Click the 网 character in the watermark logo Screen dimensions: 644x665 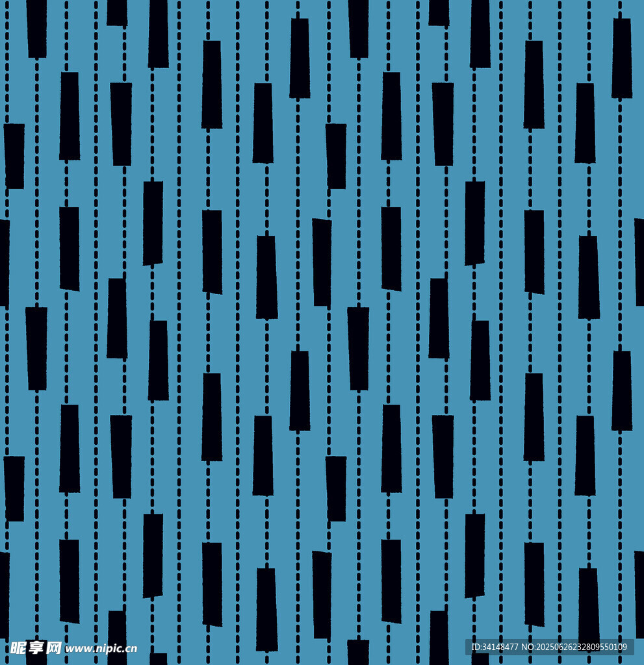pyautogui.click(x=55, y=647)
